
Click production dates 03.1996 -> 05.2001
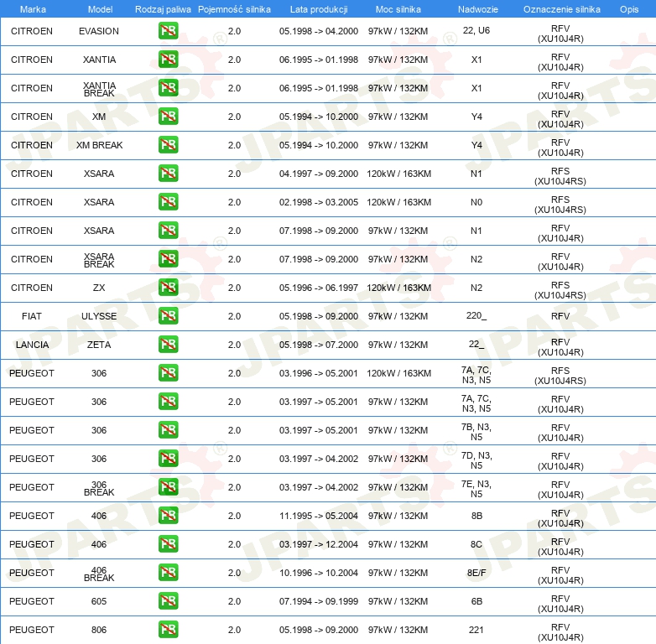point(319,373)
